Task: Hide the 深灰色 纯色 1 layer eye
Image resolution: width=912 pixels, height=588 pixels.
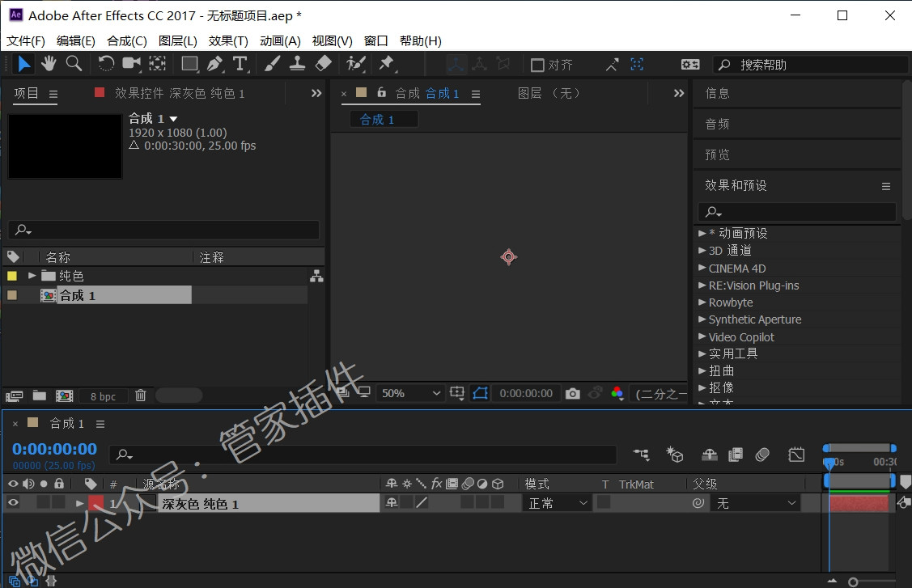Action: coord(13,502)
